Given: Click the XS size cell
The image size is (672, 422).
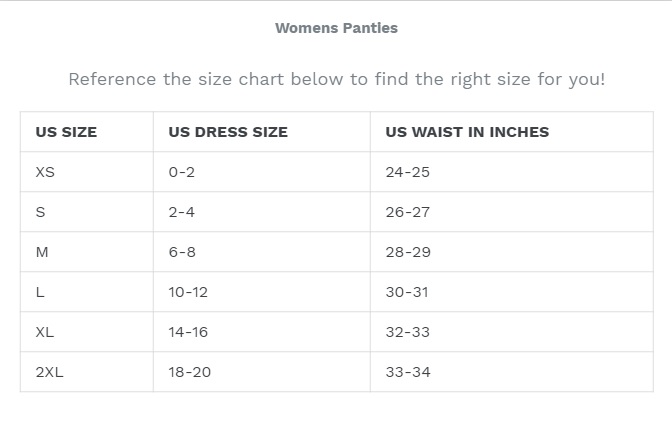Looking at the screenshot, I should (45, 172).
